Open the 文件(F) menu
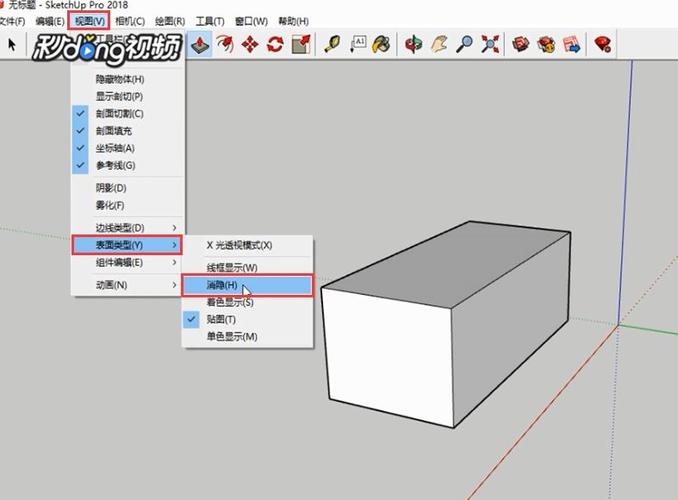The width and height of the screenshot is (678, 500). (12, 21)
